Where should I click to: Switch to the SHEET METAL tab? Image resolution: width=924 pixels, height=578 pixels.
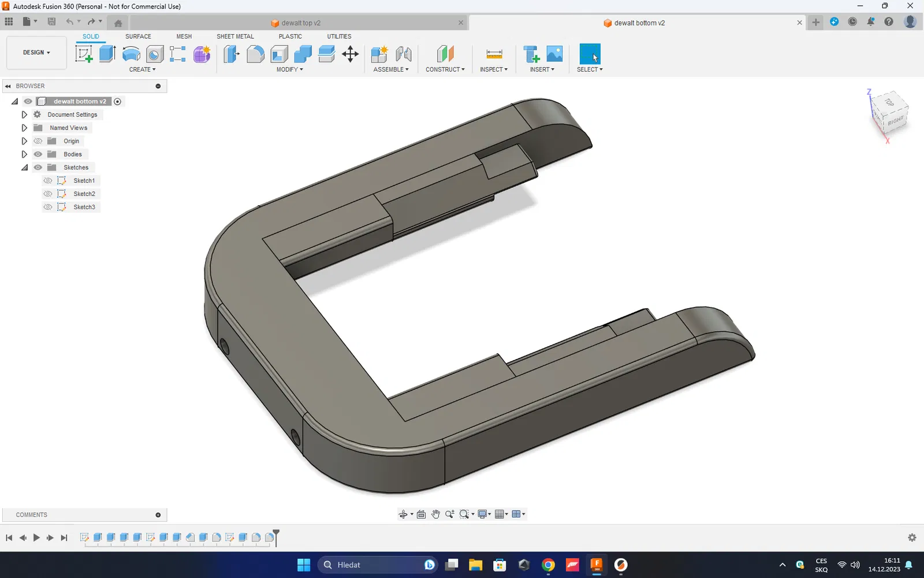point(235,36)
